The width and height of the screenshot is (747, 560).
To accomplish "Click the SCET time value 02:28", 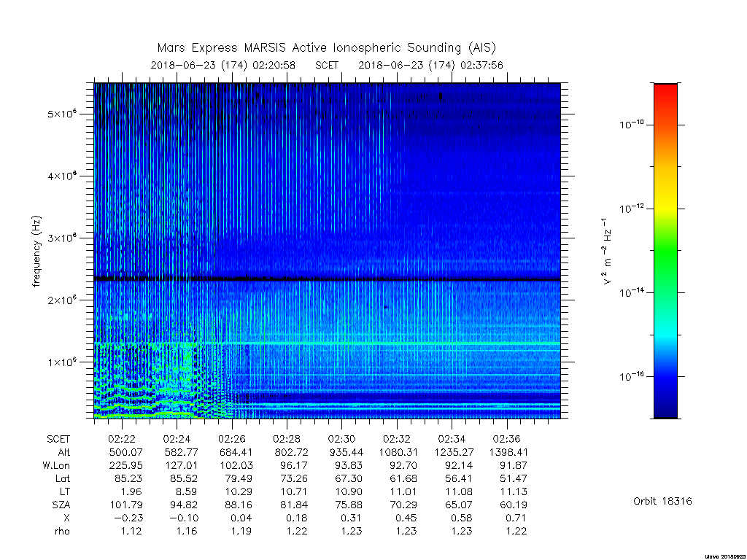I will tap(287, 439).
